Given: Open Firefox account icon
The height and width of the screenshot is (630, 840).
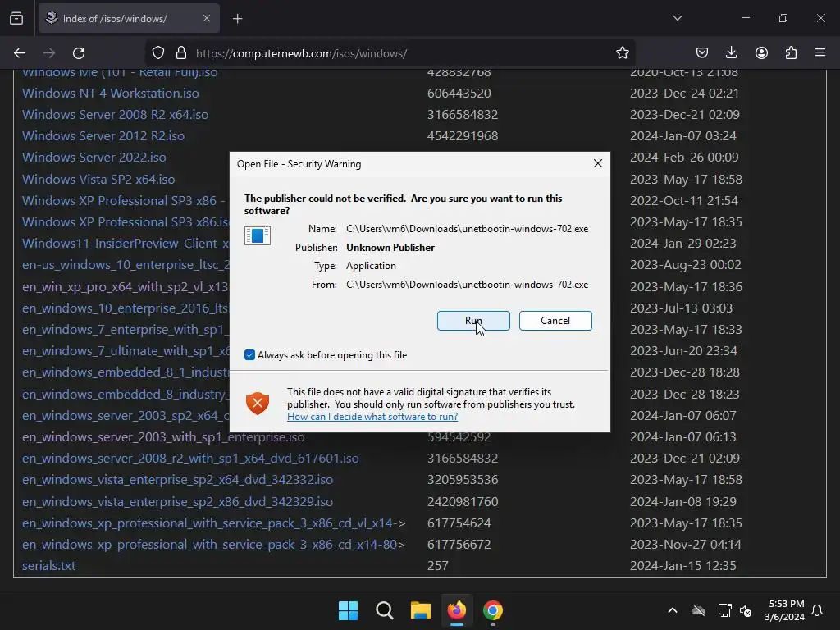Looking at the screenshot, I should pos(761,53).
